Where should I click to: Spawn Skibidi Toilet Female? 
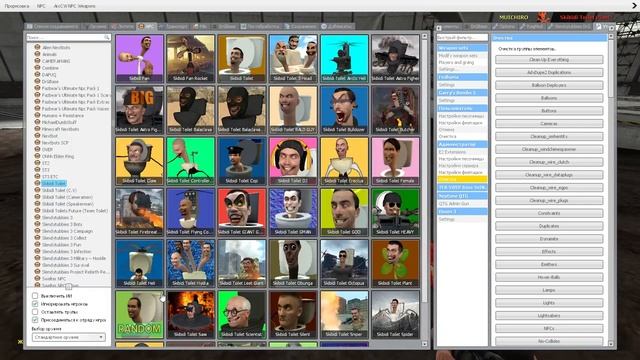(396, 161)
